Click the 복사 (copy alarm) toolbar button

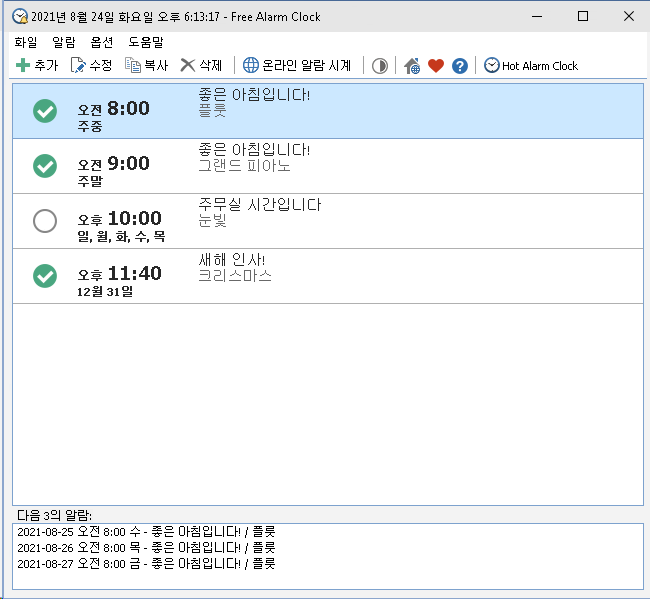tap(146, 65)
